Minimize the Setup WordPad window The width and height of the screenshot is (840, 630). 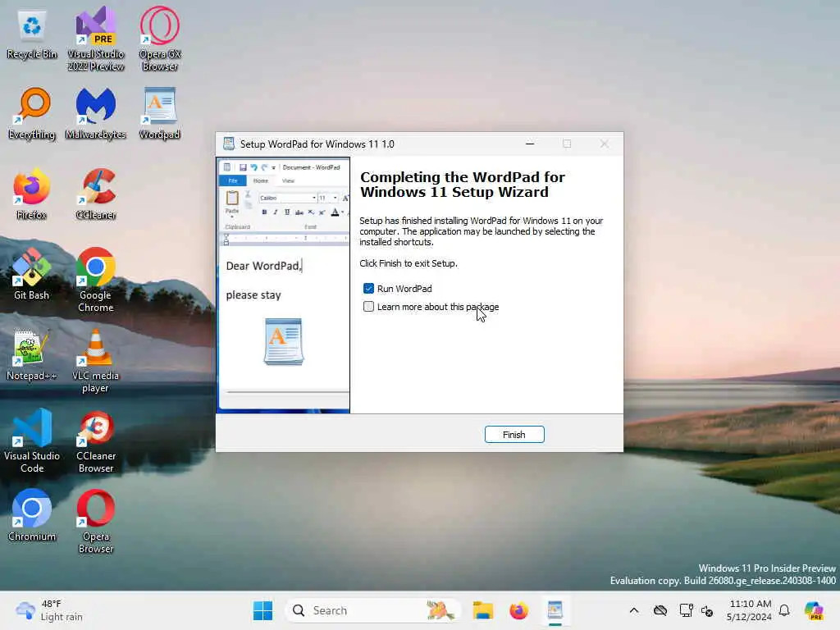[530, 144]
